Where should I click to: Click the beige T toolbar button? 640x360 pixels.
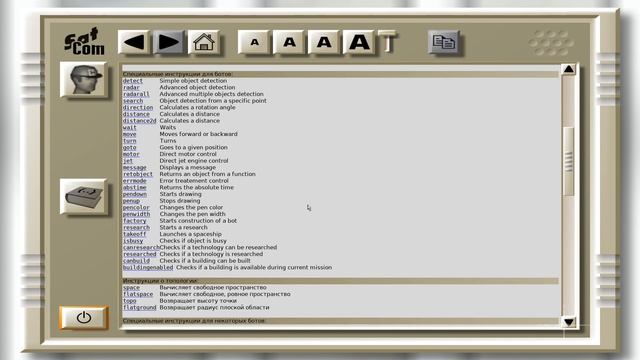388,42
